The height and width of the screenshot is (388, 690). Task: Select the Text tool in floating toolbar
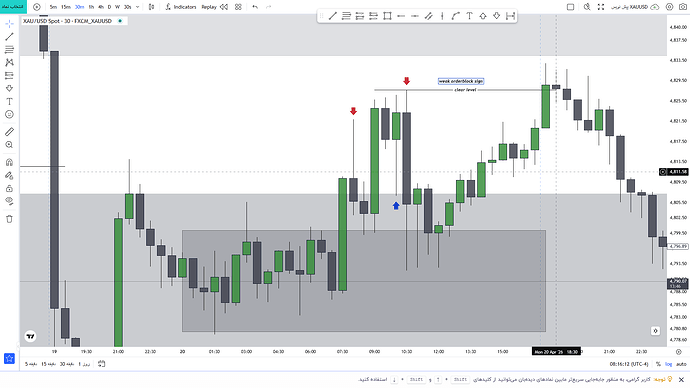(x=469, y=16)
